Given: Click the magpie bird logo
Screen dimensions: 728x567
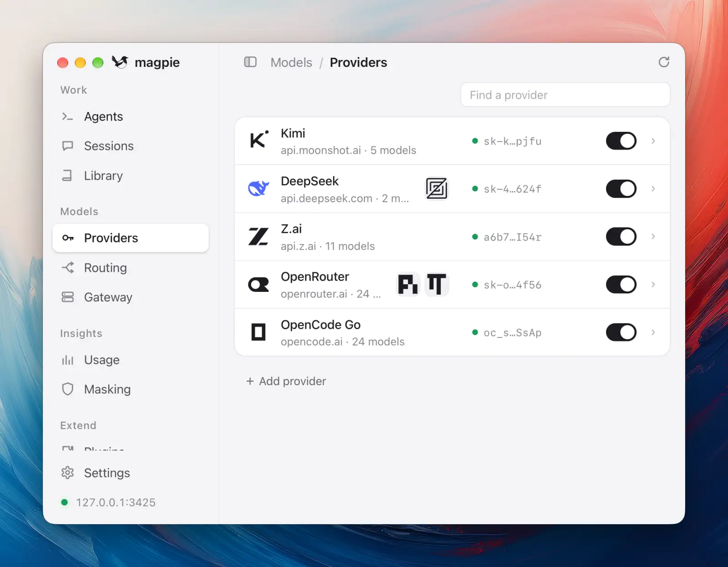Looking at the screenshot, I should 120,62.
